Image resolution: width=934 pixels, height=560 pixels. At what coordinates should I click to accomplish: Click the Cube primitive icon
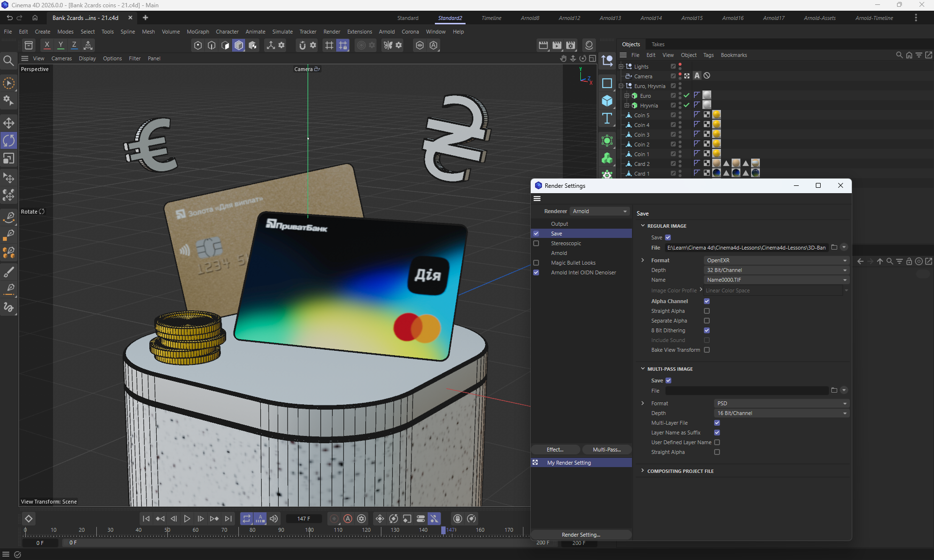tap(607, 101)
